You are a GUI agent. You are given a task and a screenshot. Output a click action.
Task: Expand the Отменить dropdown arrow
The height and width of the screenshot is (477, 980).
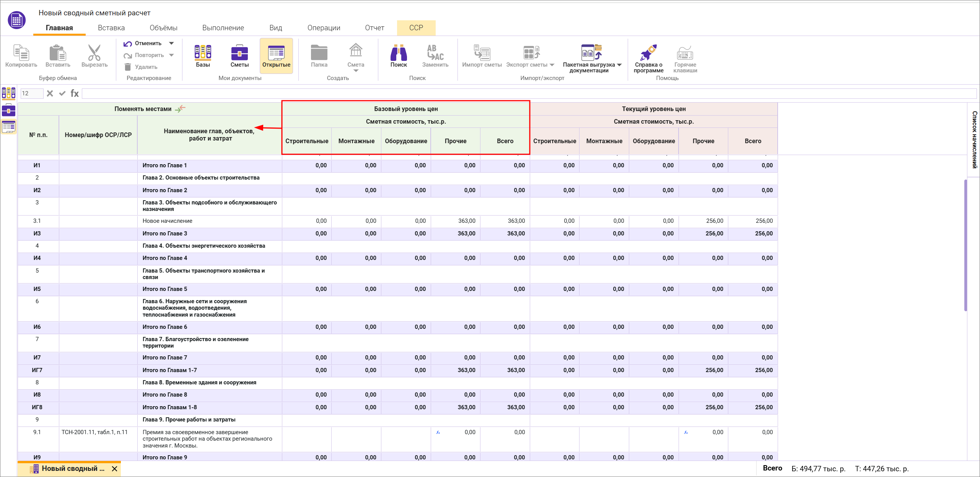click(171, 43)
